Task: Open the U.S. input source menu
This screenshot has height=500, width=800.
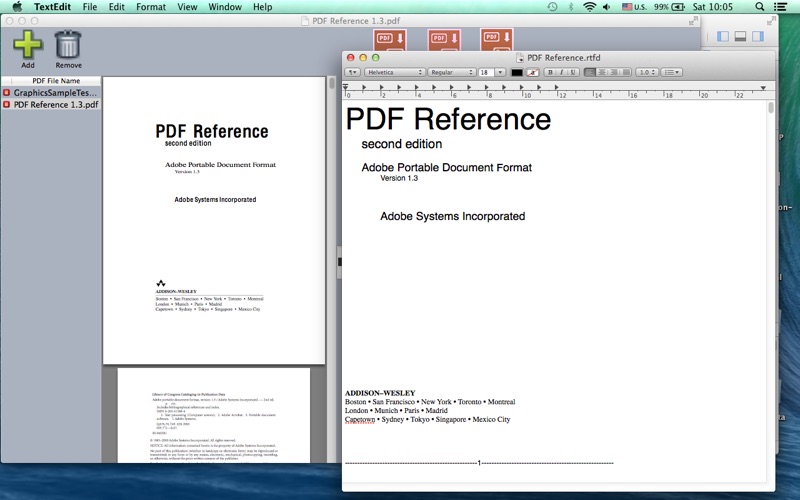Action: pyautogui.click(x=634, y=7)
